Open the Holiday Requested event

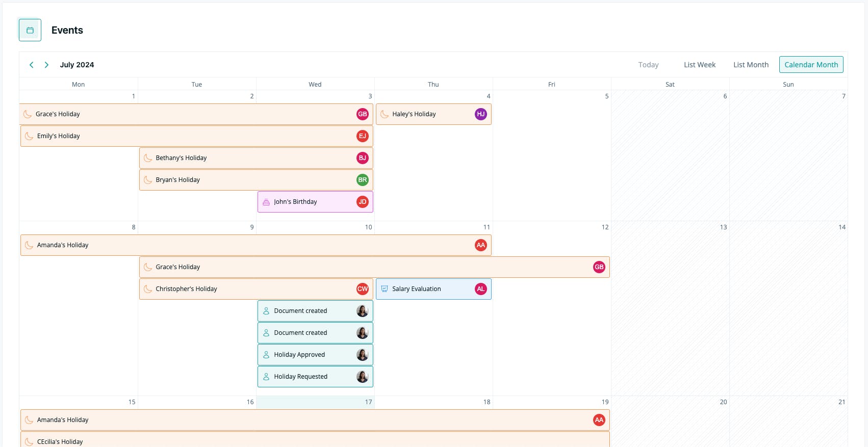[315, 377]
